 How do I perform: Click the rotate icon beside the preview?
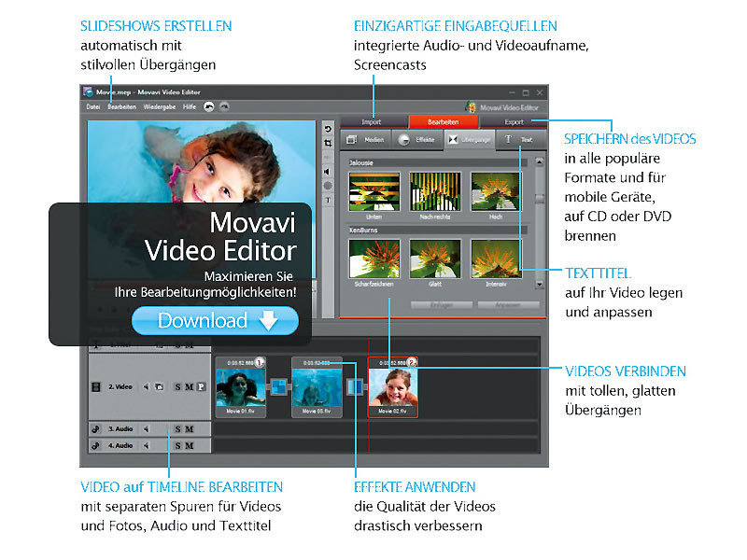329,129
